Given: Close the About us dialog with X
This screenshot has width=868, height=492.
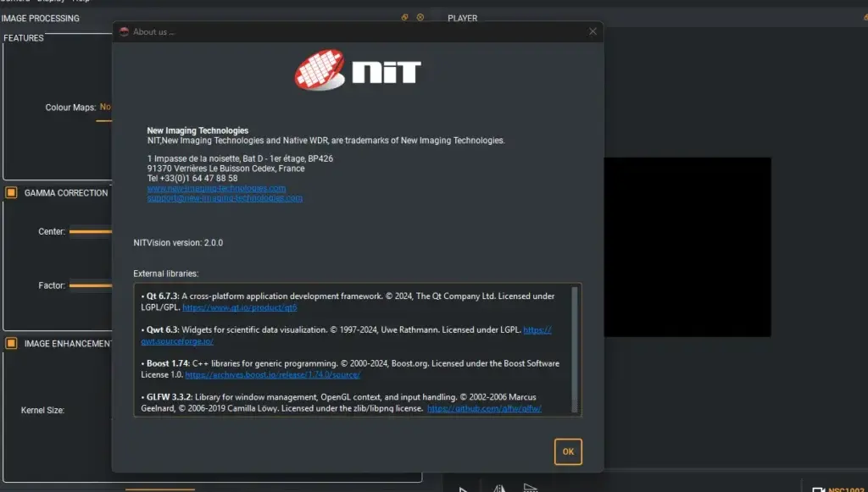Looking at the screenshot, I should (593, 31).
